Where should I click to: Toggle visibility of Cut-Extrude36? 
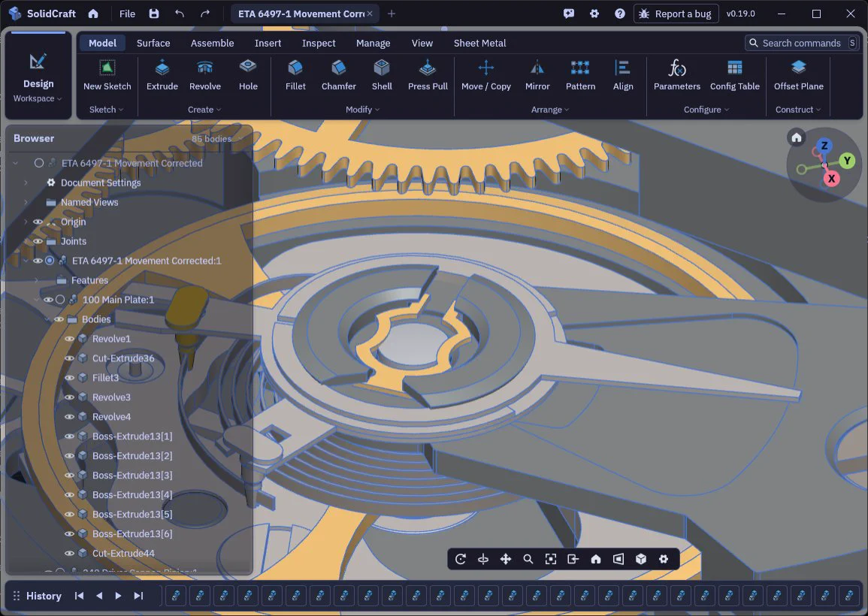click(x=69, y=358)
